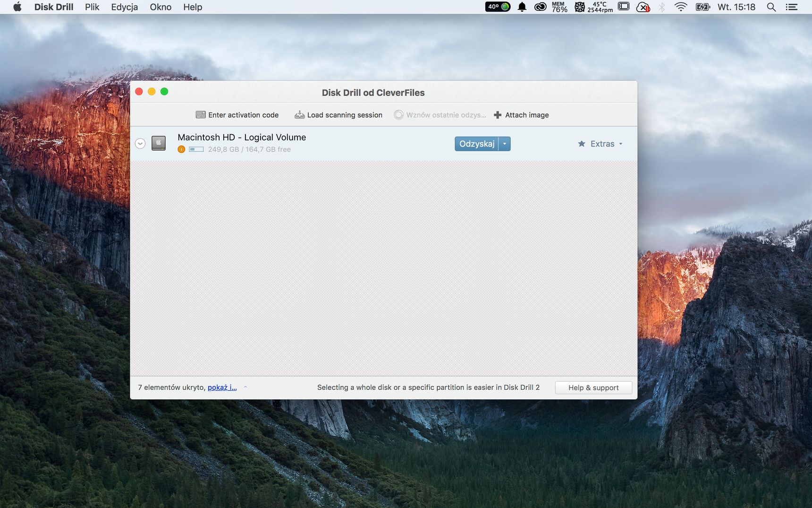This screenshot has height=508, width=812.
Task: Open the Apple menu
Action: click(x=17, y=7)
